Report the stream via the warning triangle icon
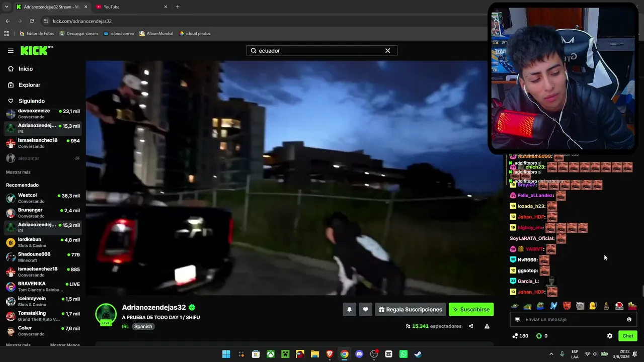The height and width of the screenshot is (362, 644). (487, 326)
